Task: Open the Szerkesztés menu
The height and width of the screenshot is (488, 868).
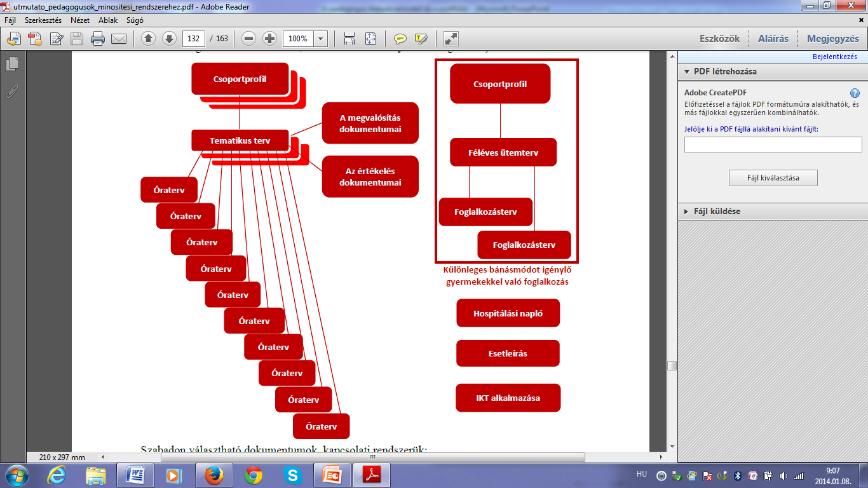Action: click(x=43, y=20)
